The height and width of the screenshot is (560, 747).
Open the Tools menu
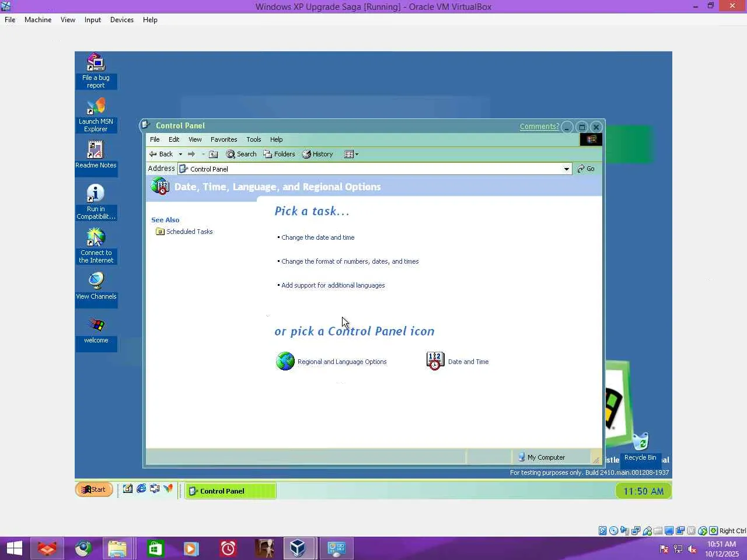tap(253, 139)
